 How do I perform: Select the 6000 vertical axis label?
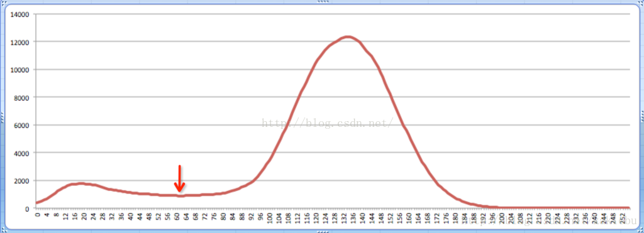point(22,126)
